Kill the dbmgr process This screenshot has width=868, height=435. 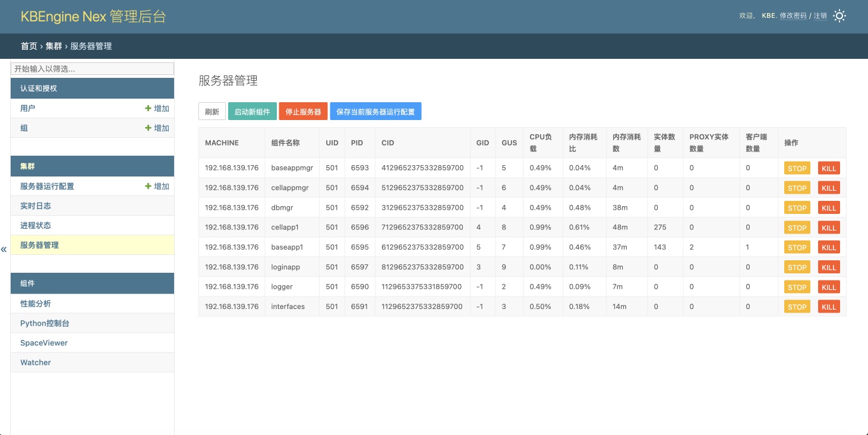(829, 208)
